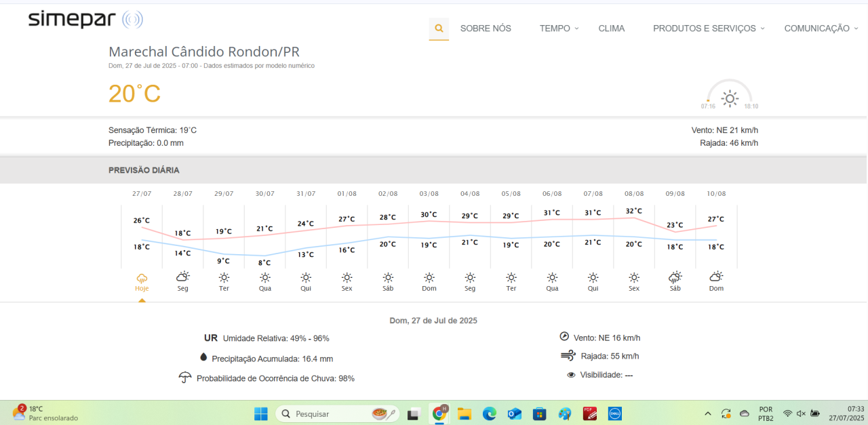Open the COMUNICAÇÃO menu
868x425 pixels.
[817, 28]
